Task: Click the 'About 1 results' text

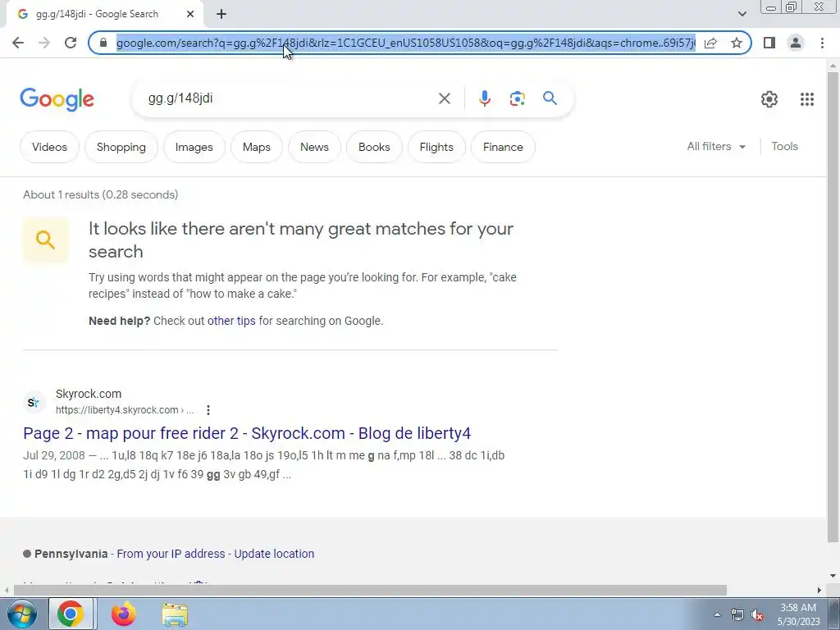Action: (x=101, y=194)
